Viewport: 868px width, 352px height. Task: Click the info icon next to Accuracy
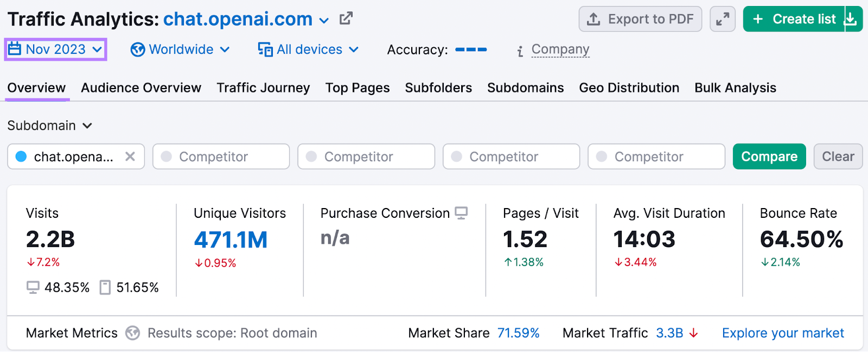(520, 49)
